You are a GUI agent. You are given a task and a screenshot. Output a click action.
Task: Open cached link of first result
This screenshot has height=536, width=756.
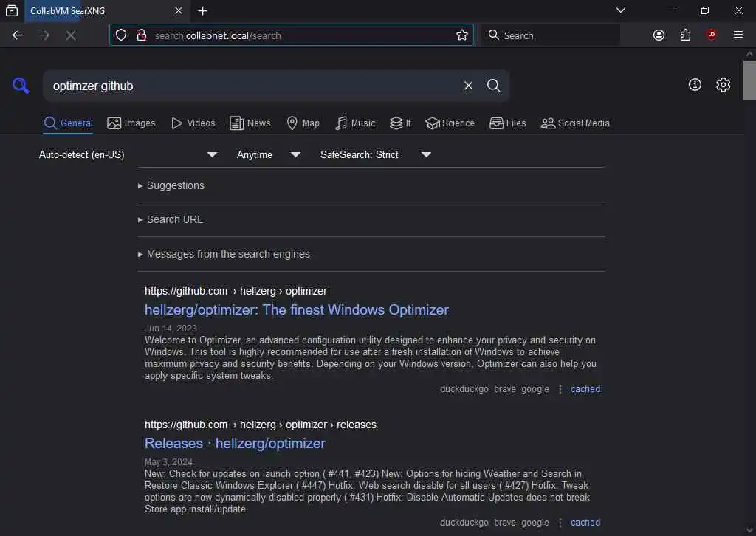[x=585, y=389]
